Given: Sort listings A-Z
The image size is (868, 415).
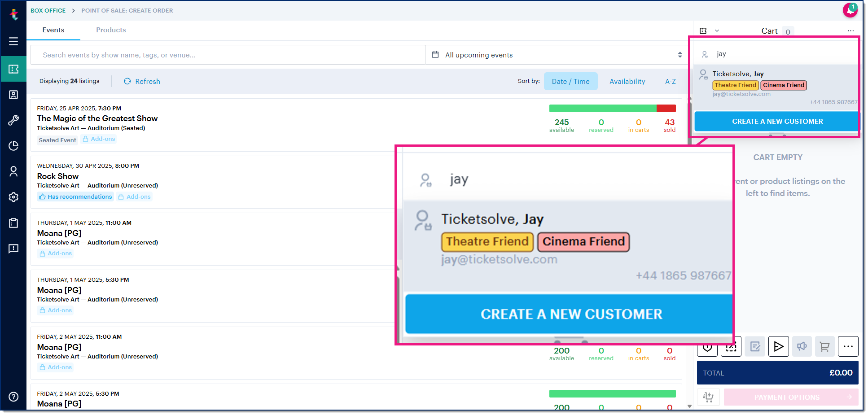Looking at the screenshot, I should pos(671,81).
